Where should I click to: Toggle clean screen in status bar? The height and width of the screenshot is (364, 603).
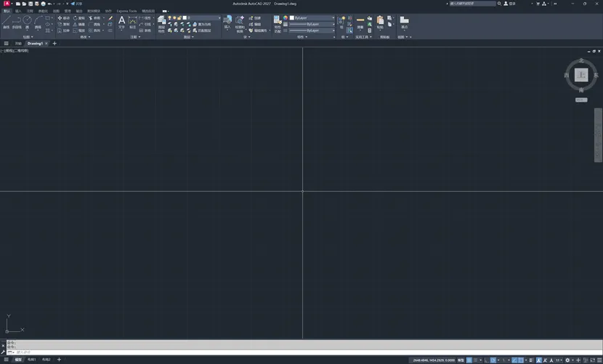[x=593, y=360]
